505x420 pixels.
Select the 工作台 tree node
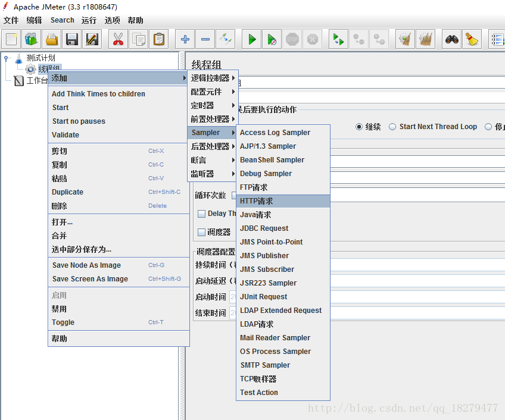click(37, 80)
